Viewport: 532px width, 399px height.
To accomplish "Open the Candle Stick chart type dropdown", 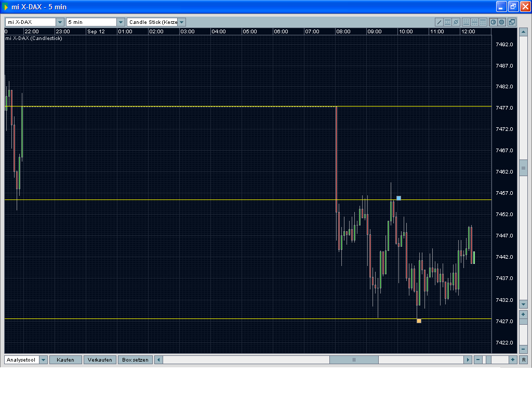I will click(182, 22).
